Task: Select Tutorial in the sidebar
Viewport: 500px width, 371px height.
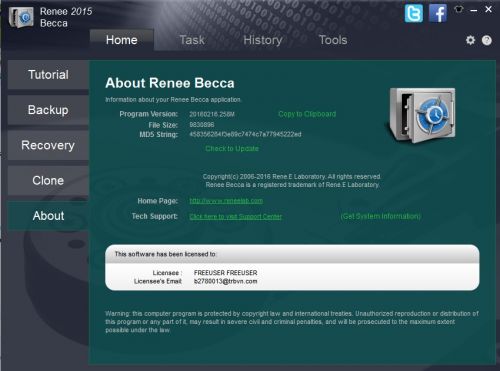Action: pos(48,75)
